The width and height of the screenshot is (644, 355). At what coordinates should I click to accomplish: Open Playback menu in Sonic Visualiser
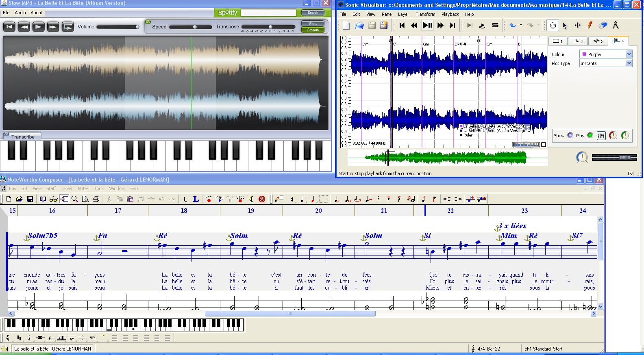[x=450, y=14]
